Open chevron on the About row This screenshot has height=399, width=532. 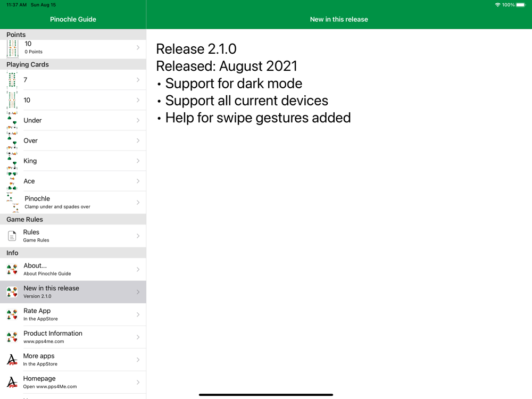[x=138, y=269]
